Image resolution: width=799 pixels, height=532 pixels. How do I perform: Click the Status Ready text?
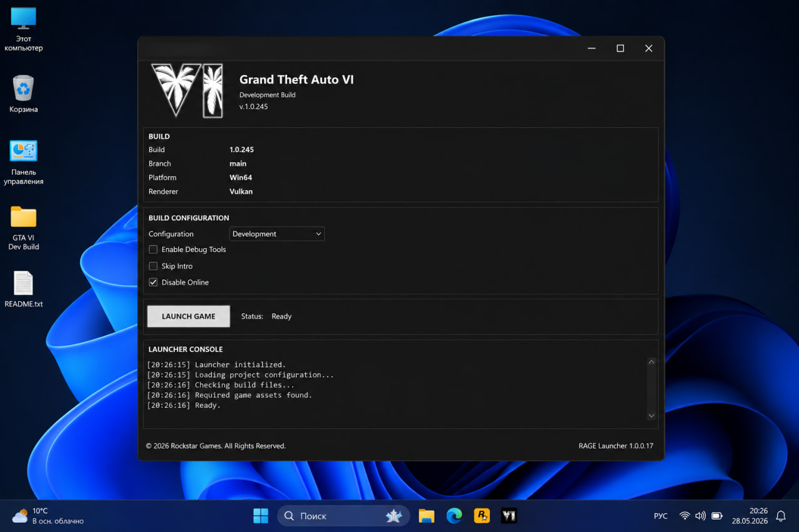282,316
